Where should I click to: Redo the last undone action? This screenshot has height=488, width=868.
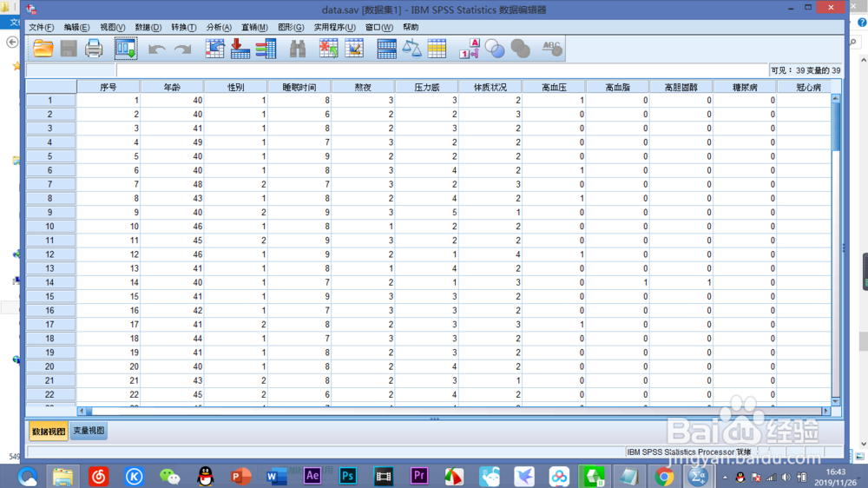(182, 49)
